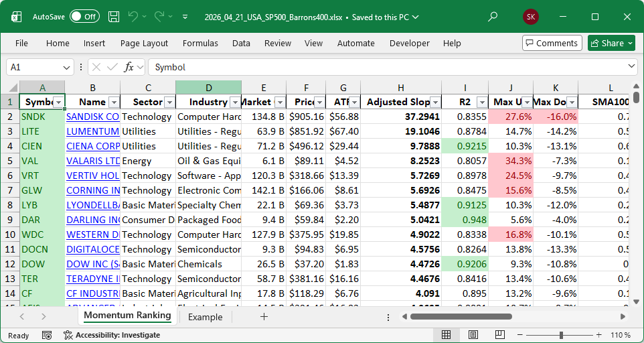Open the TERADYNE hyperlink

[x=93, y=279]
